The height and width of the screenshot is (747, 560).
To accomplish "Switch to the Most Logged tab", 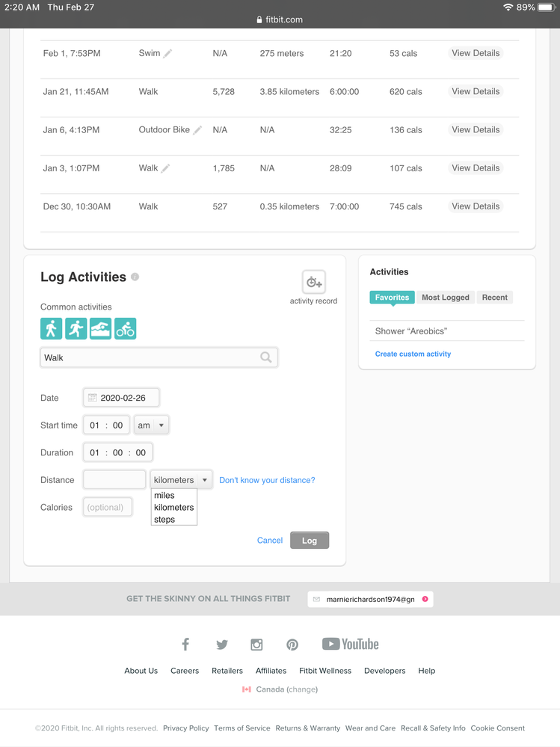I will (446, 298).
